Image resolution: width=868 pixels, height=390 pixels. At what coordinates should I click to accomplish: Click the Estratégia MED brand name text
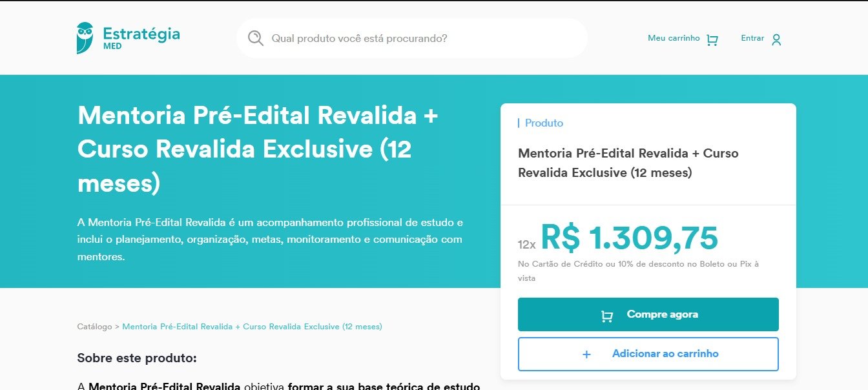click(x=141, y=37)
